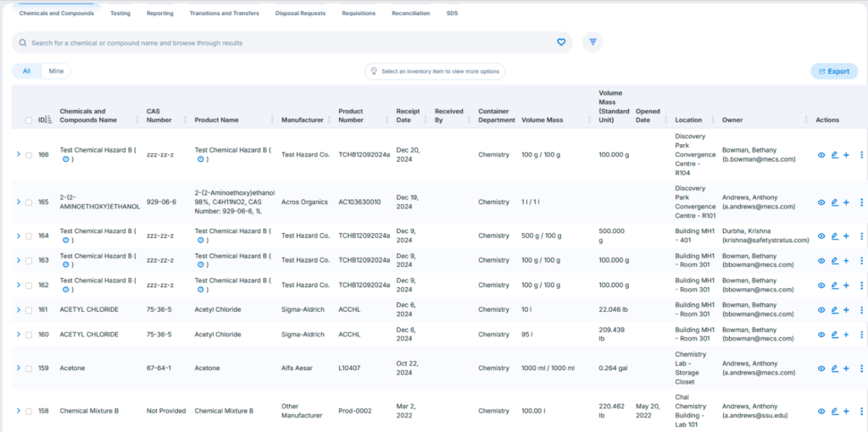Check the checkbox for row 165
Image resolution: width=868 pixels, height=432 pixels.
(29, 202)
